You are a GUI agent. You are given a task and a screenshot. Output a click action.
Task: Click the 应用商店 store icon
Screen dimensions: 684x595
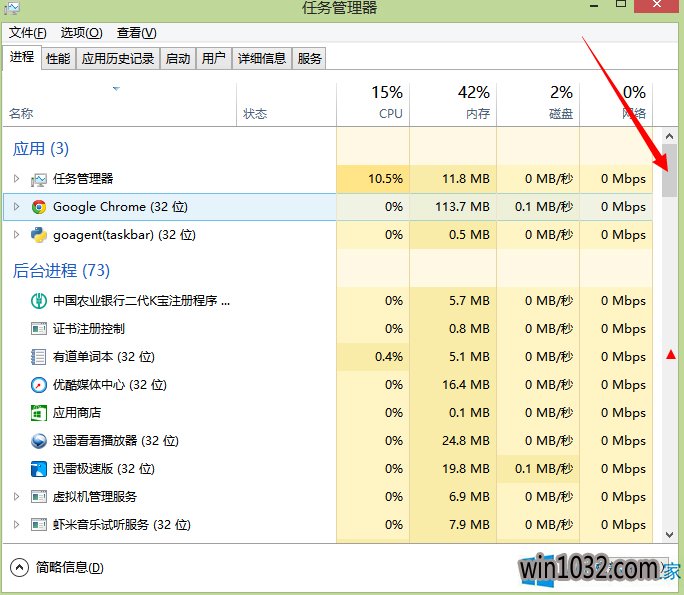(x=39, y=413)
